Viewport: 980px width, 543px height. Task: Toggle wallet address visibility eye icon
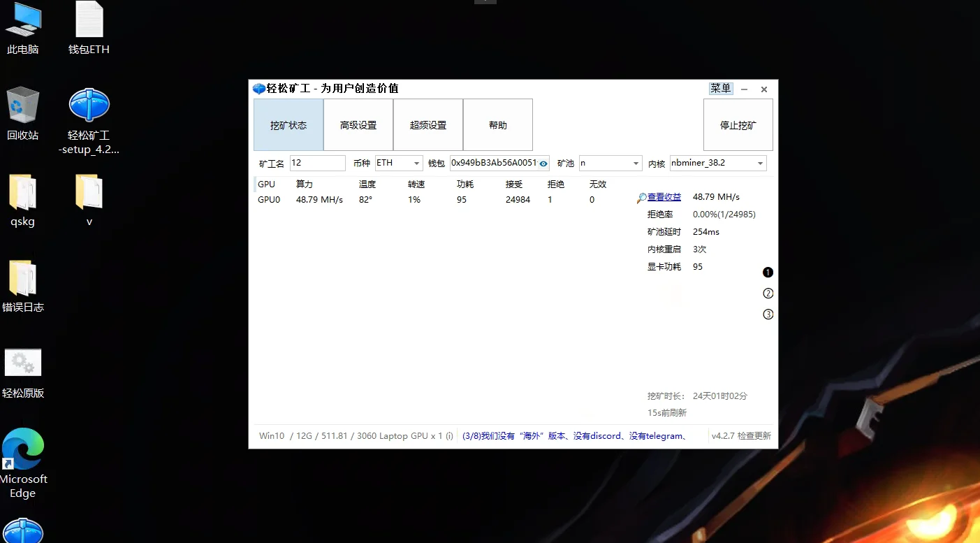click(543, 164)
